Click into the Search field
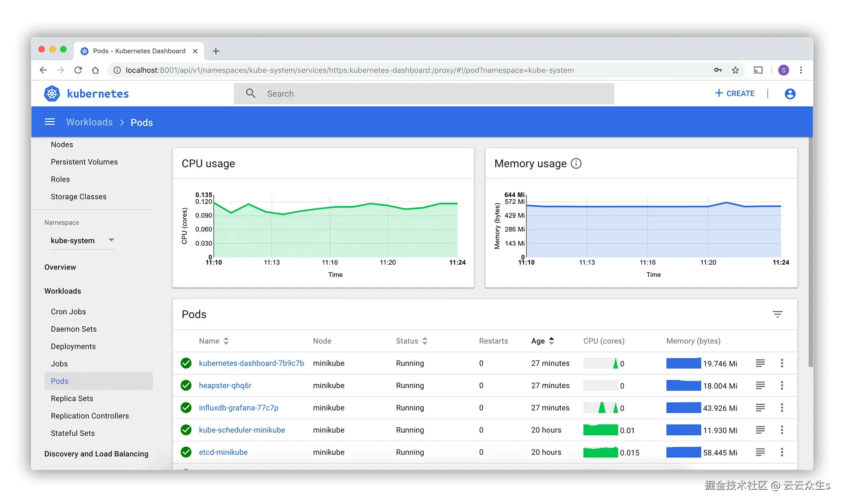 tap(424, 94)
